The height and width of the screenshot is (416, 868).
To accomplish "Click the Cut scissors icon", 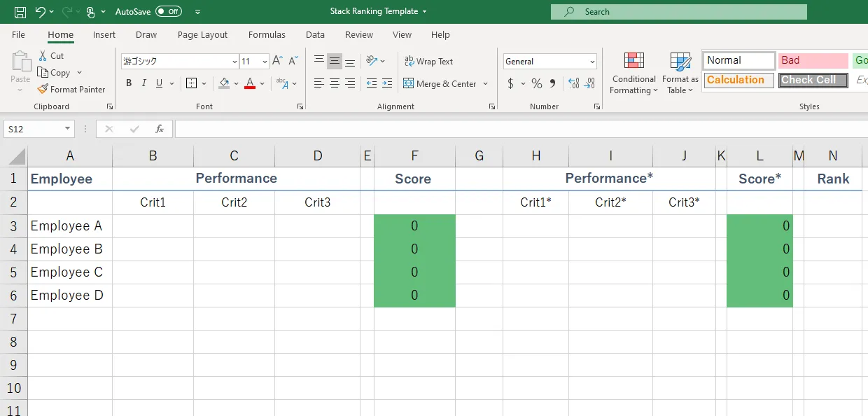I will pos(43,55).
